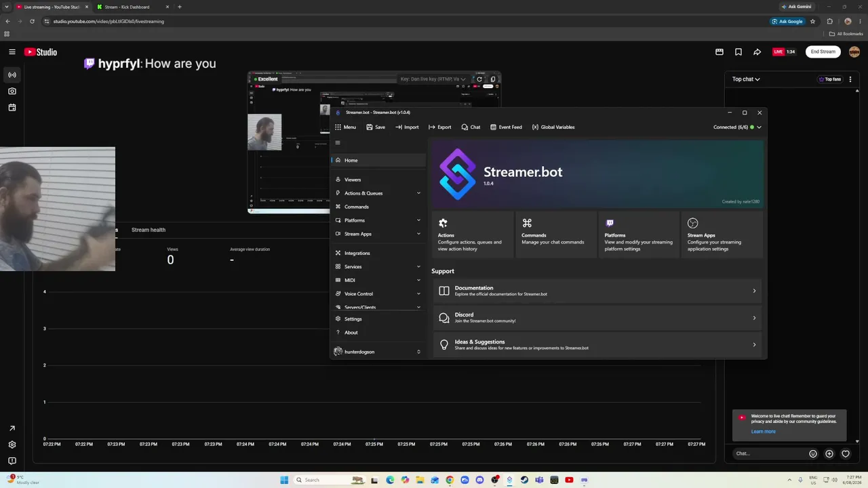Bookmark this page with the star icon
This screenshot has width=868, height=488.
tap(812, 21)
